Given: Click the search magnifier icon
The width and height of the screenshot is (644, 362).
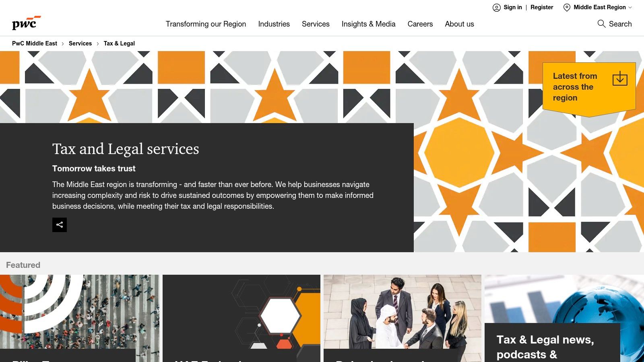Looking at the screenshot, I should click(x=601, y=24).
